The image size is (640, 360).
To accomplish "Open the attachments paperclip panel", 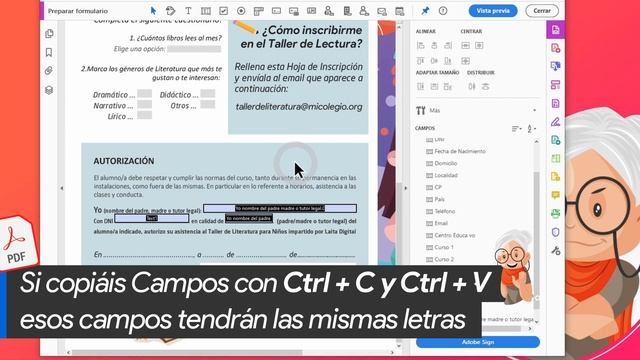I will tap(49, 71).
